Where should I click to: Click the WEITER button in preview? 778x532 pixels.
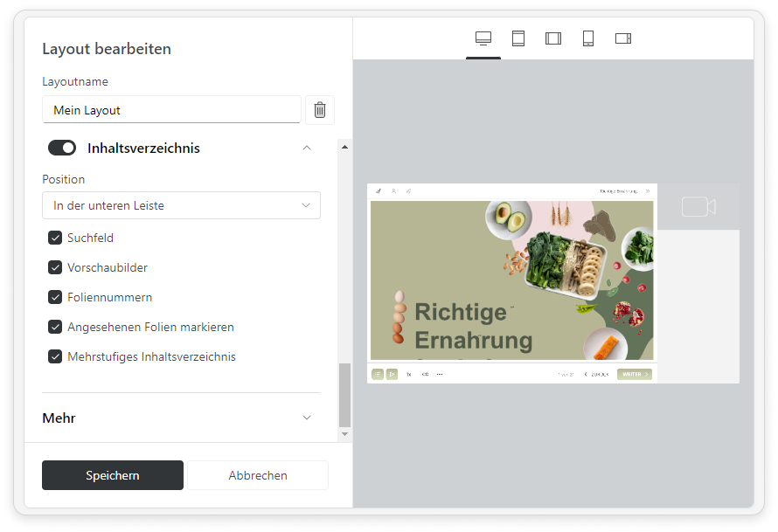click(634, 374)
